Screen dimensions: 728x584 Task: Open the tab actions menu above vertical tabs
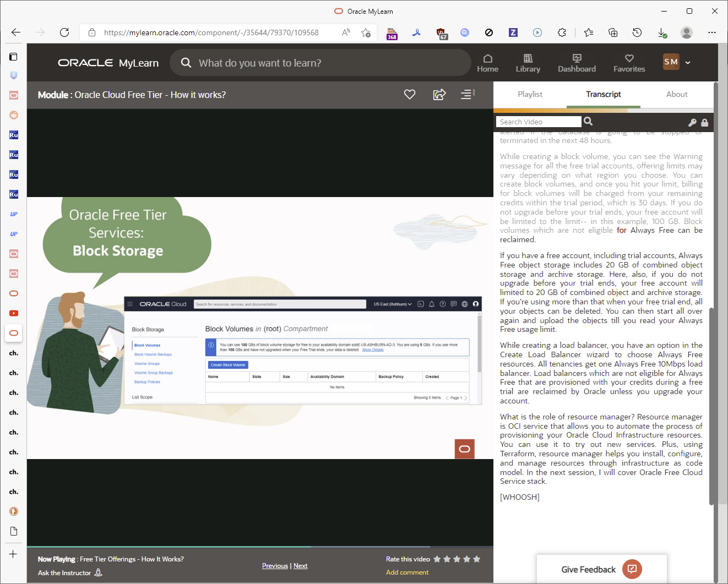(14, 56)
